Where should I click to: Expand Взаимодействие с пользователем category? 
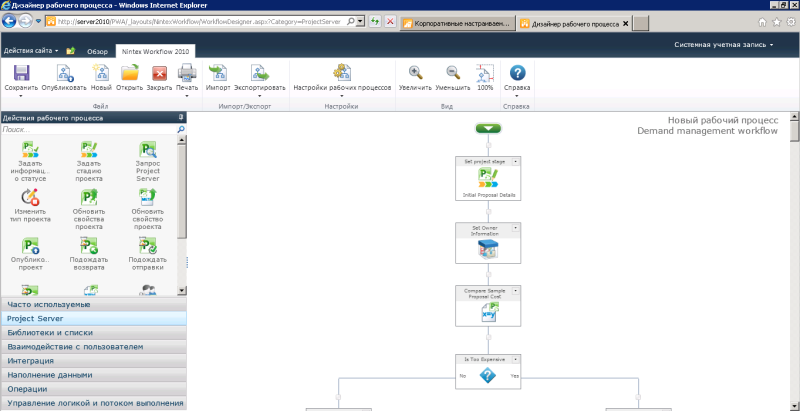click(x=93, y=347)
